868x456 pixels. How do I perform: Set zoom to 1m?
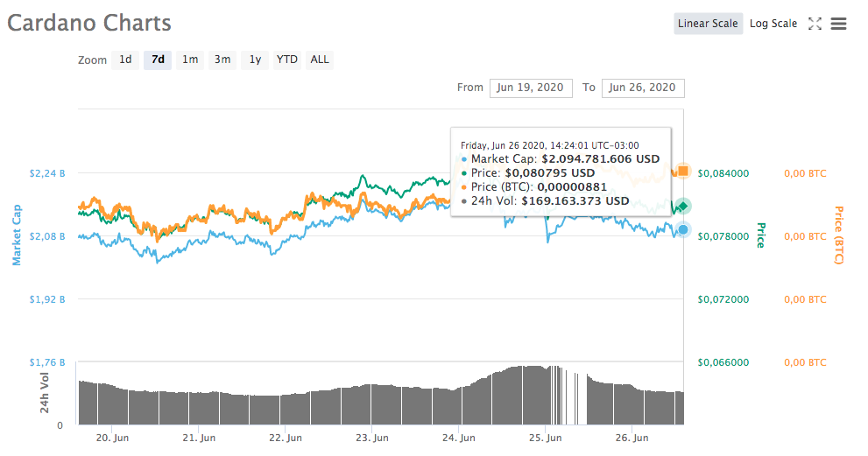click(x=190, y=60)
